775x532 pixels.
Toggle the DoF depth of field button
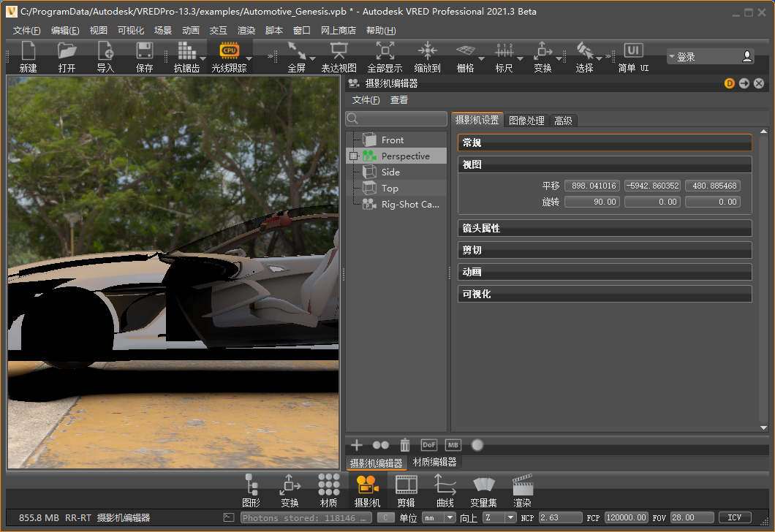click(x=429, y=444)
